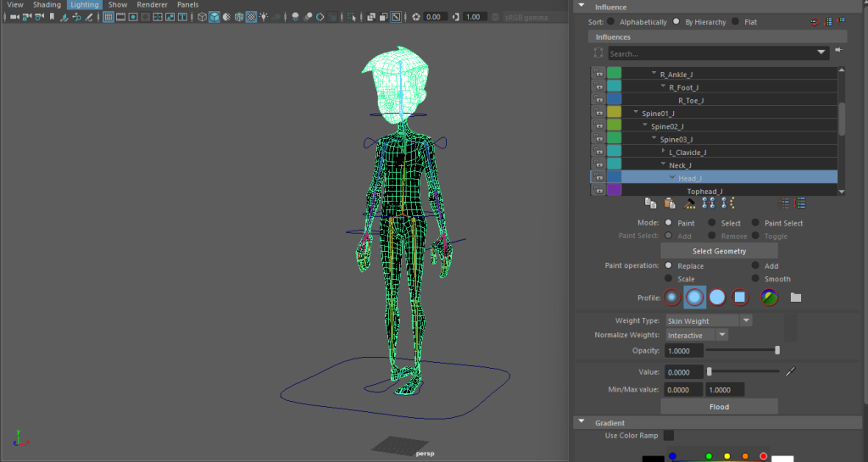Viewport: 868px width, 462px height.
Task: Sort influences Alphabetically
Action: (x=611, y=22)
